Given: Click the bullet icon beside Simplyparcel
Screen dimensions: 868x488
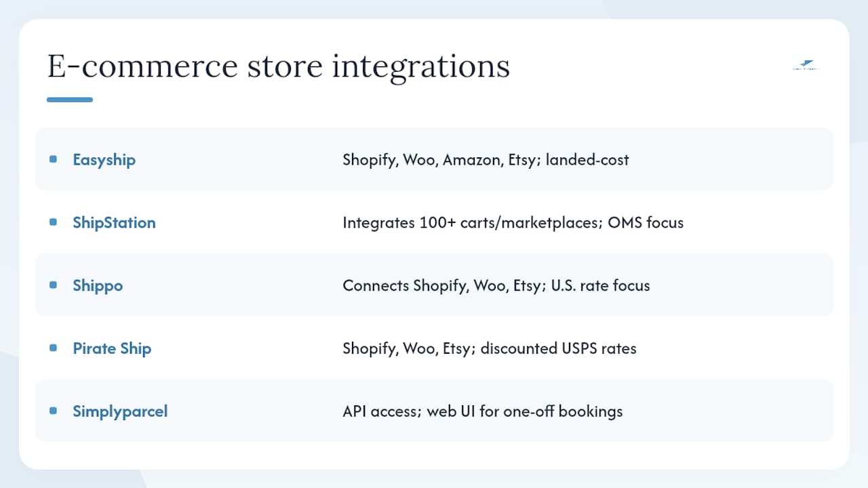Looking at the screenshot, I should (x=54, y=411).
